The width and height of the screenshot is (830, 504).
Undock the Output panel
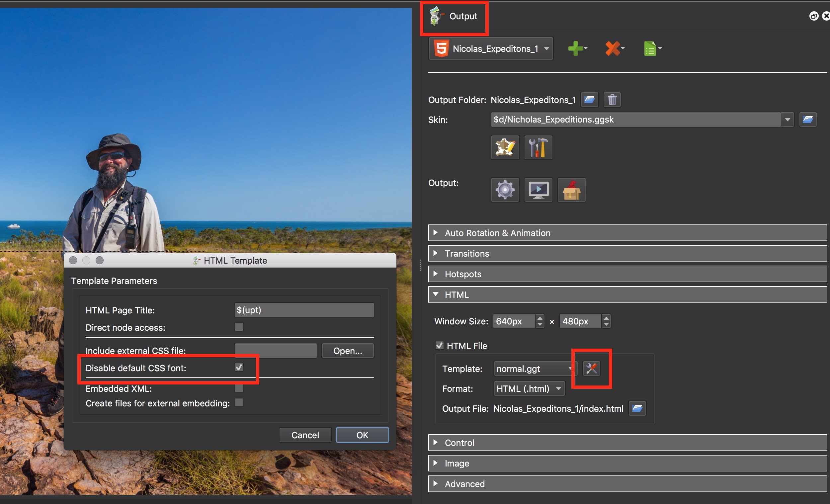pyautogui.click(x=813, y=16)
